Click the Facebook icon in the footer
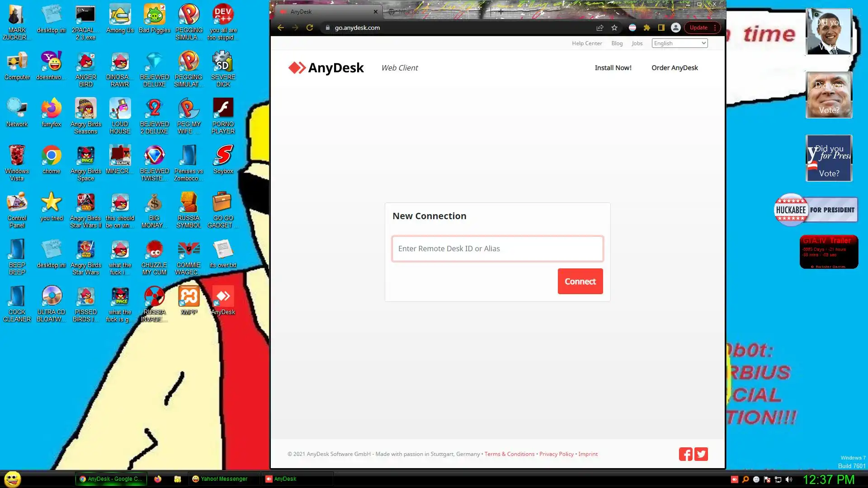This screenshot has height=488, width=868. point(685,454)
